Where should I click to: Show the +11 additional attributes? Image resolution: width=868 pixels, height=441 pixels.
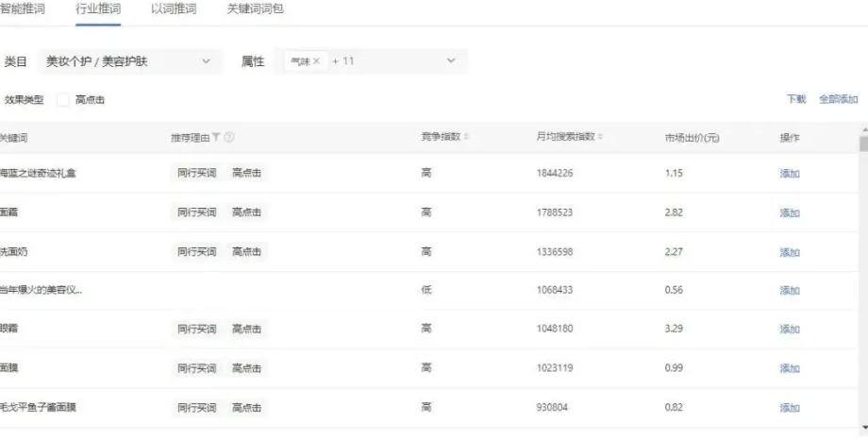342,61
